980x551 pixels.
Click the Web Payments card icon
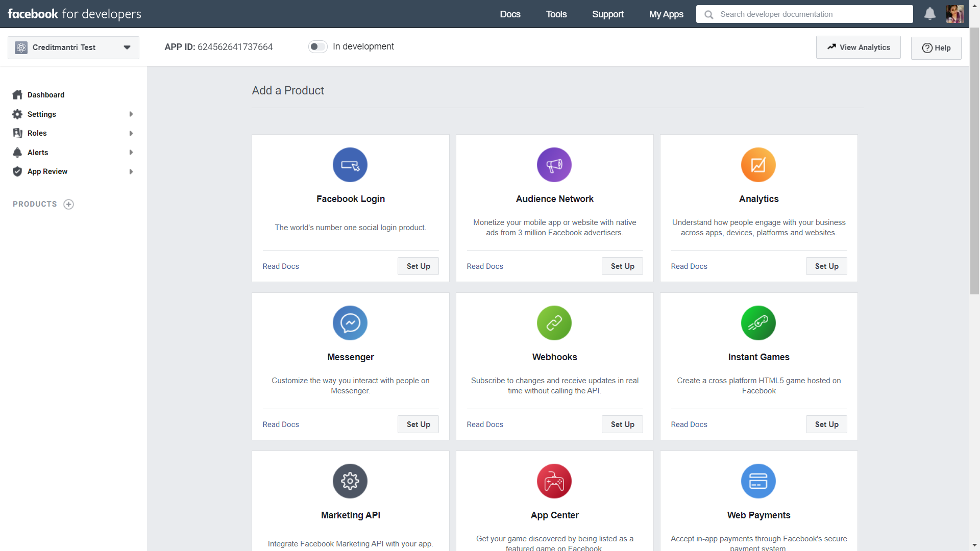coord(758,481)
